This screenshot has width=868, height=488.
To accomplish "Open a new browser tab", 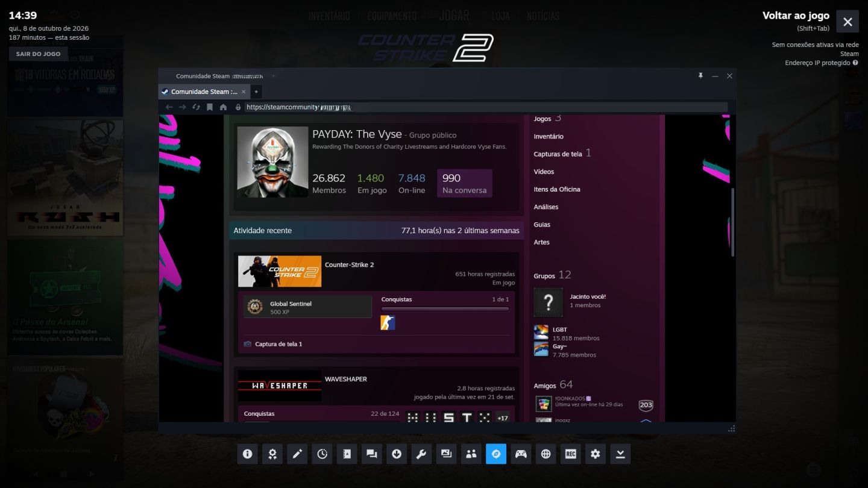I will [x=256, y=92].
